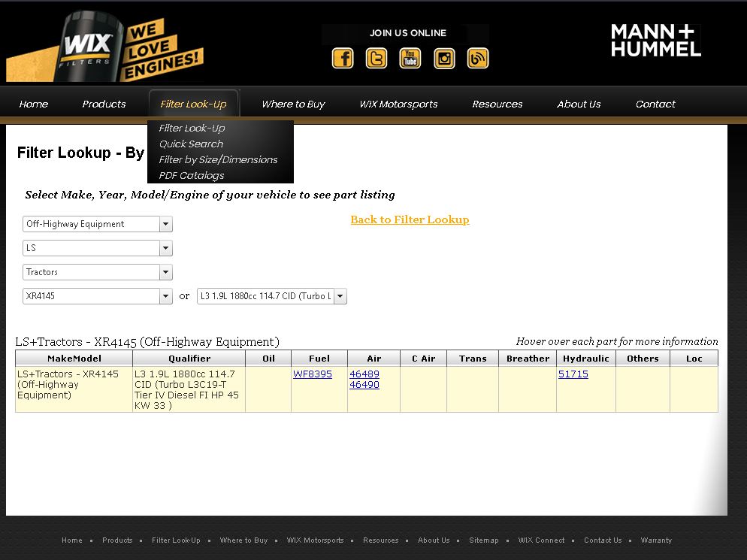Open the WIX blog feed icon

click(x=478, y=59)
